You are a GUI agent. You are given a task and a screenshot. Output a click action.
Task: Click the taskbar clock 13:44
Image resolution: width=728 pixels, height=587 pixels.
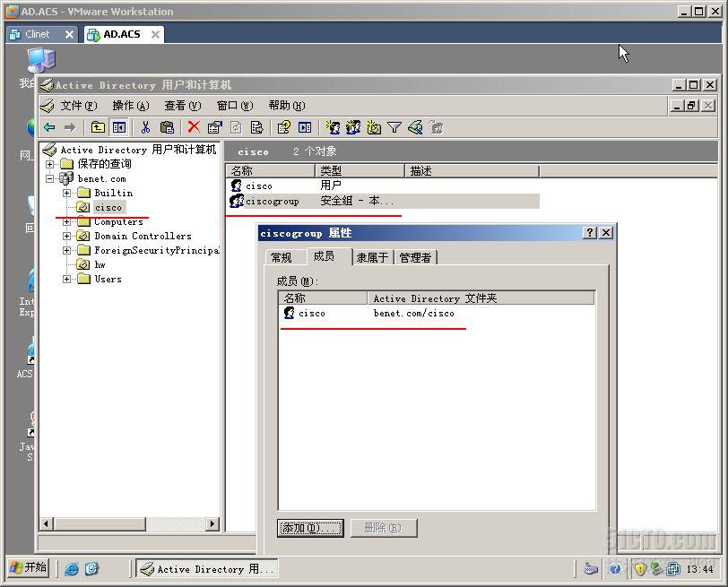click(x=699, y=569)
